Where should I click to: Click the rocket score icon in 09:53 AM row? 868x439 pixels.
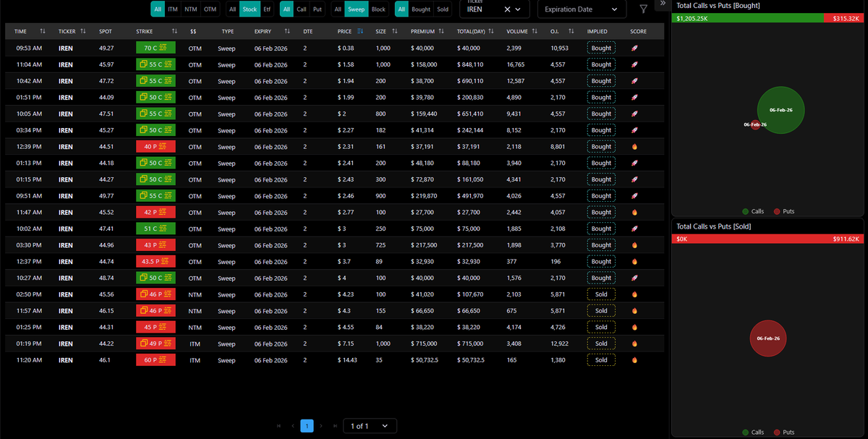[634, 48]
